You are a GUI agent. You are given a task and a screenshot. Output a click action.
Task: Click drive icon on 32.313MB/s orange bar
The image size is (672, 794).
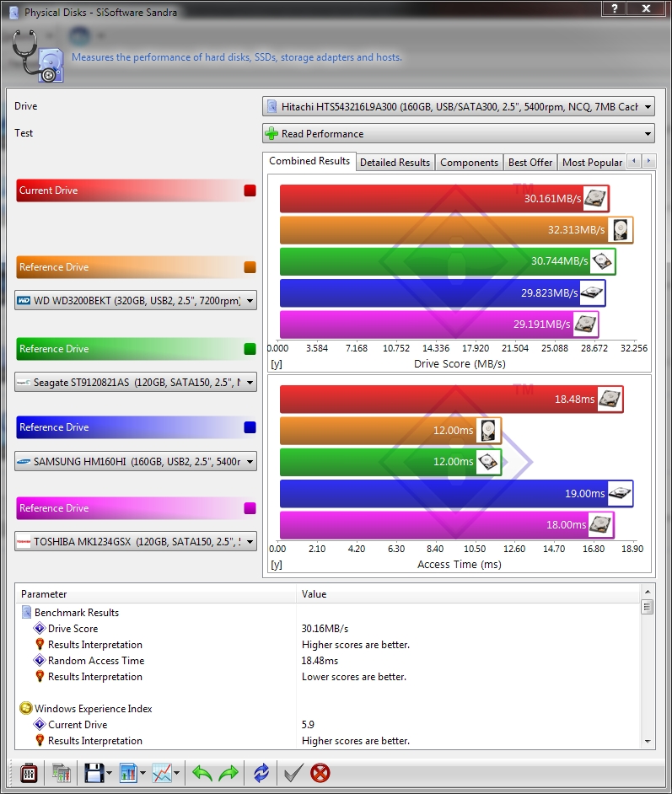pyautogui.click(x=620, y=230)
